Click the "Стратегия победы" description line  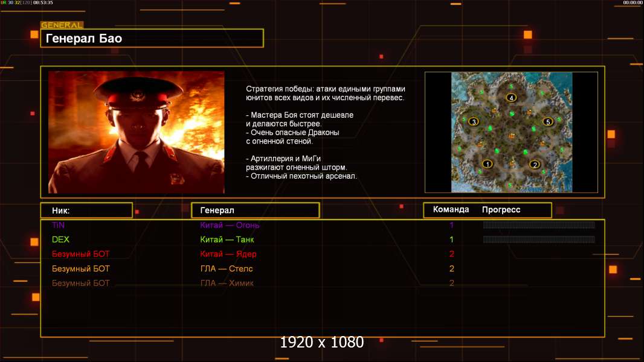click(x=326, y=89)
